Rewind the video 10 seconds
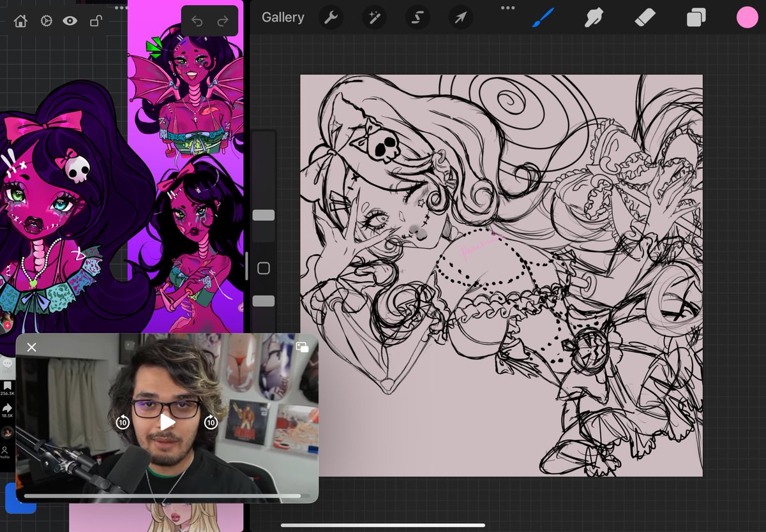 123,422
